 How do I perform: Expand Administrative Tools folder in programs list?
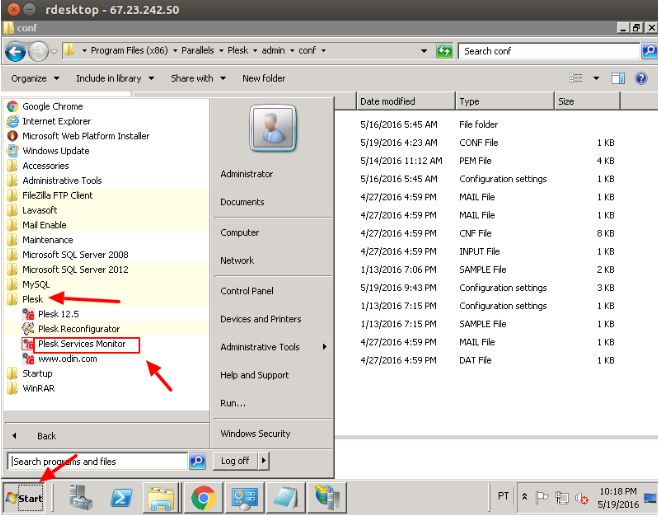point(55,180)
